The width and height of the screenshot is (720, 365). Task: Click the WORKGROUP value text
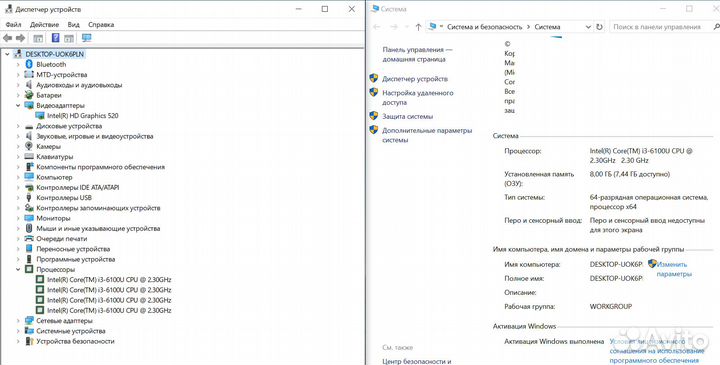point(611,306)
